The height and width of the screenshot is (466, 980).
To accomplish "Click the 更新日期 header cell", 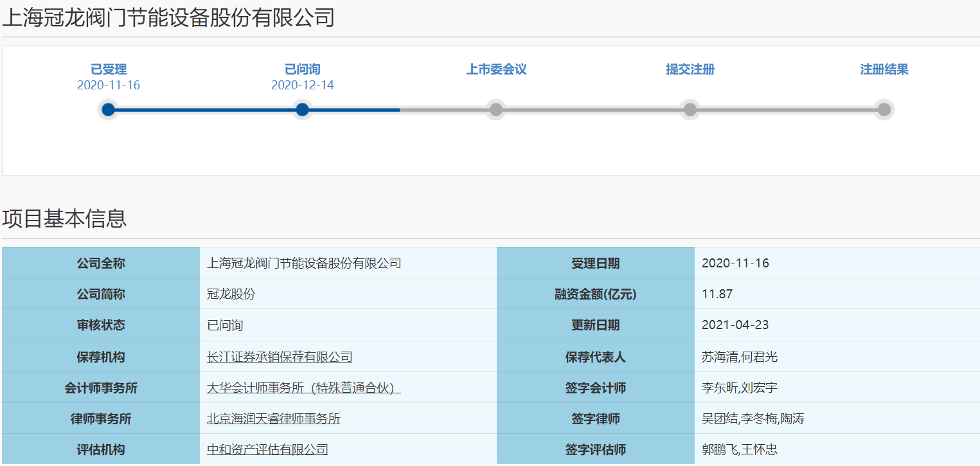I will 596,325.
